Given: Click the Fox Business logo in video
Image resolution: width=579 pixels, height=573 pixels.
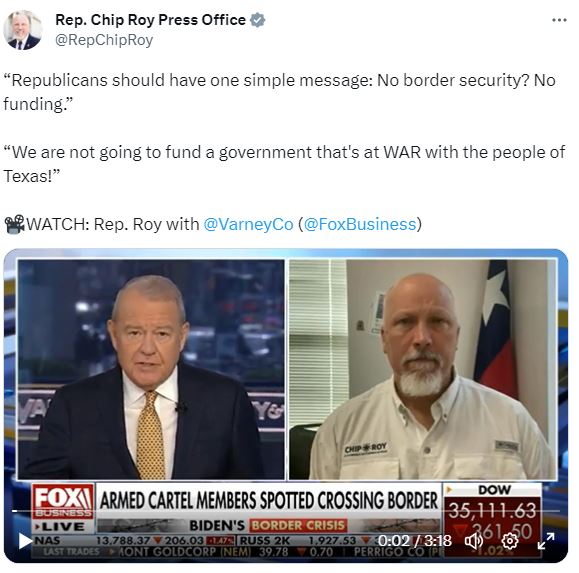Looking at the screenshot, I should (62, 501).
